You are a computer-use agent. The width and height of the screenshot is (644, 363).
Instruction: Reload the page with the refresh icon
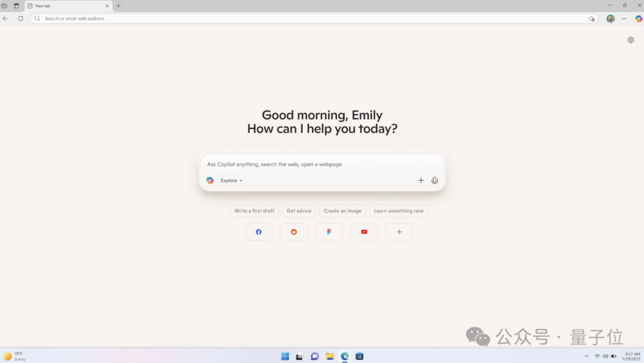pos(20,19)
